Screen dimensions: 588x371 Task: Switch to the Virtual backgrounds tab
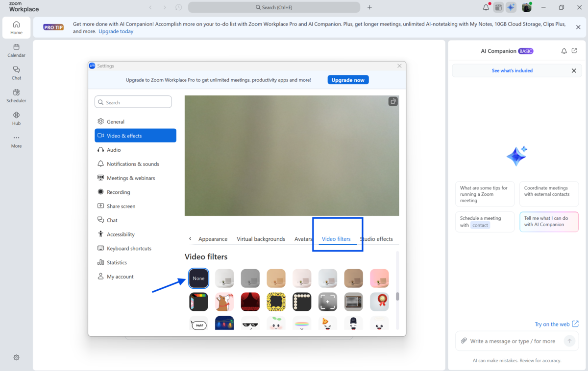261,239
